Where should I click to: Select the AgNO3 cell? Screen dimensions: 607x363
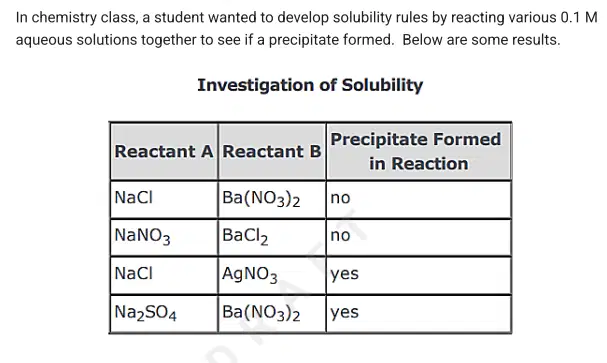pyautogui.click(x=272, y=275)
